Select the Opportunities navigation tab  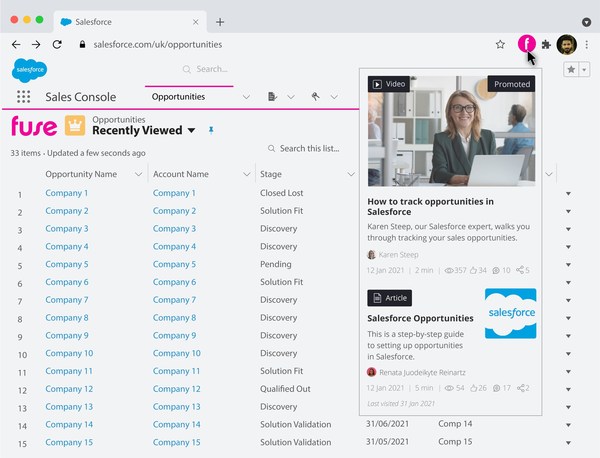[x=178, y=97]
